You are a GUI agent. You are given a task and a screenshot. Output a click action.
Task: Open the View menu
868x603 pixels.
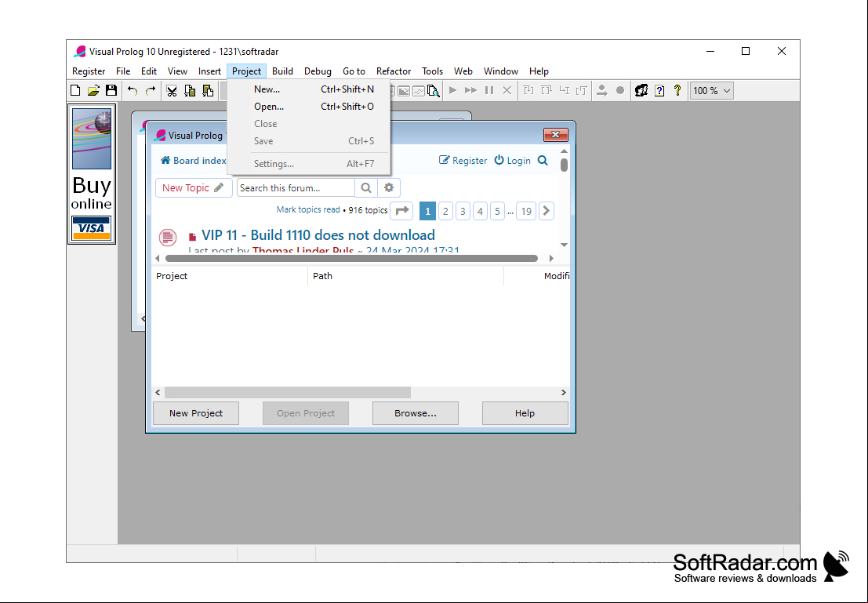(177, 71)
